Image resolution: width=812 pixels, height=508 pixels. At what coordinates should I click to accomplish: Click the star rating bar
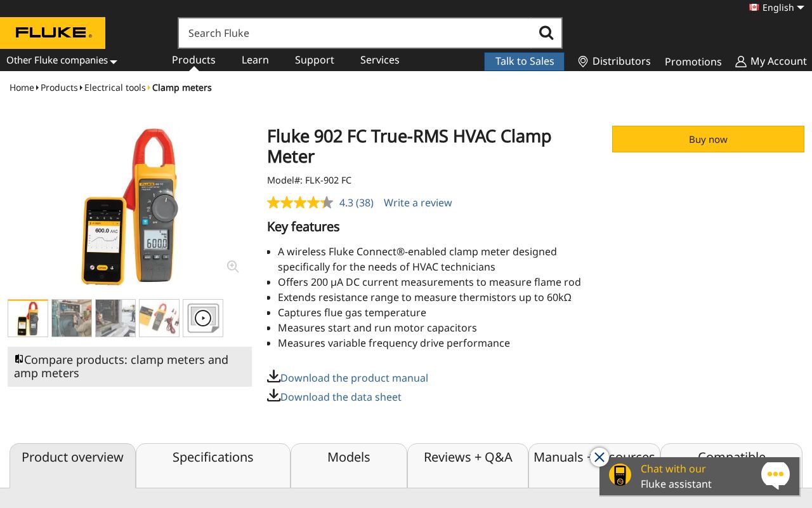[299, 203]
